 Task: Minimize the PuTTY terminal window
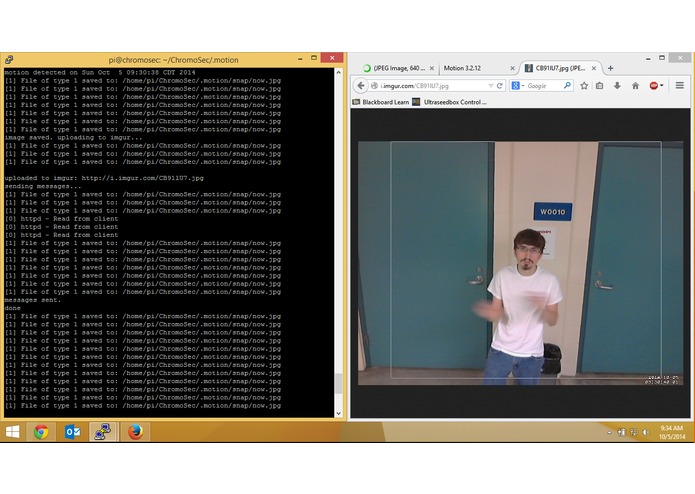coord(300,58)
